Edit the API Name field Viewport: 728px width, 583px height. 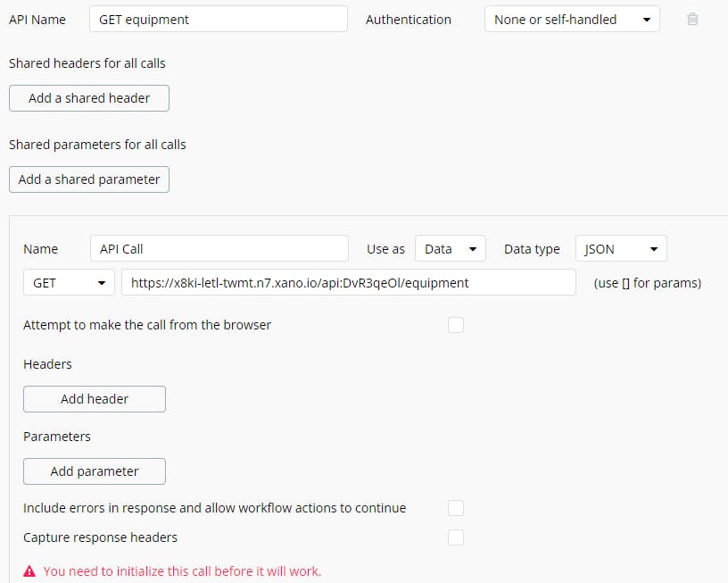pyautogui.click(x=218, y=19)
